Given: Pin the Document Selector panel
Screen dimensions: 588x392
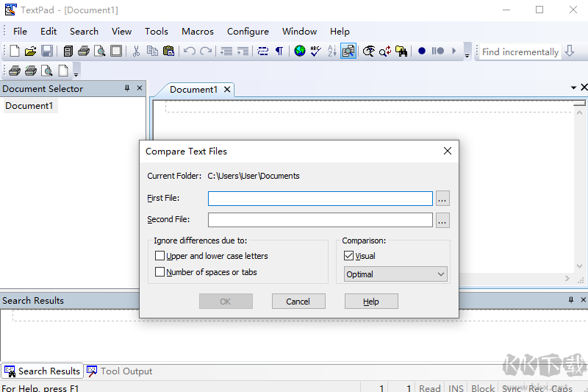Looking at the screenshot, I should tap(127, 88).
